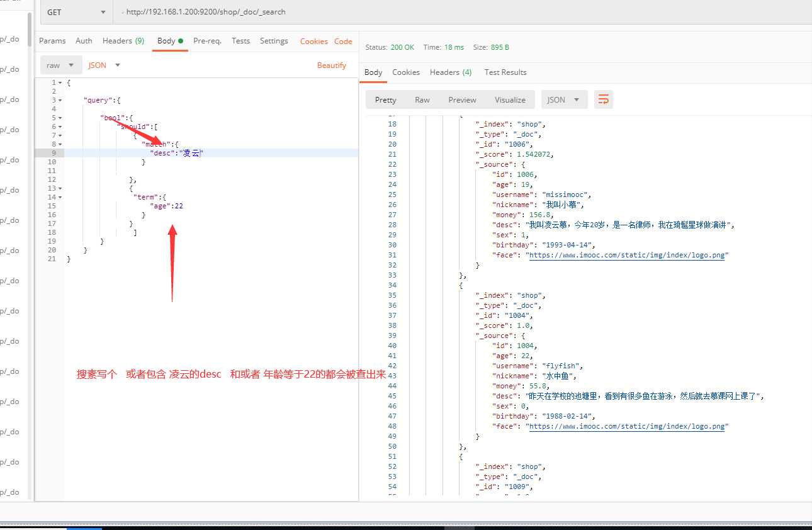Open the response JSON format dropdown
The height and width of the screenshot is (530, 812).
coord(564,100)
